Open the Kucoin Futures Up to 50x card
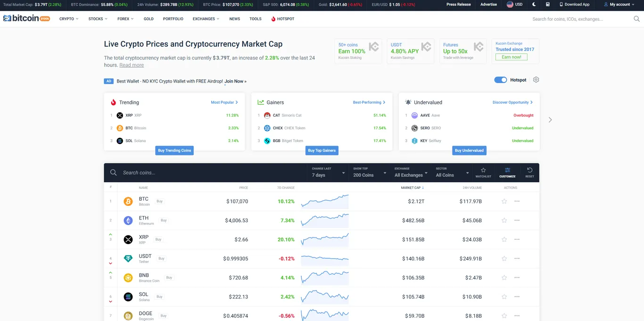The image size is (644, 321). [x=463, y=51]
